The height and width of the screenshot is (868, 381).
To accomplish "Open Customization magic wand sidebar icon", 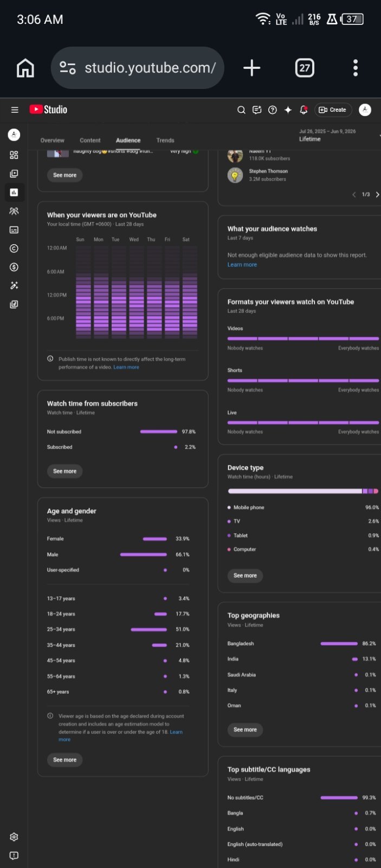I will [x=14, y=285].
